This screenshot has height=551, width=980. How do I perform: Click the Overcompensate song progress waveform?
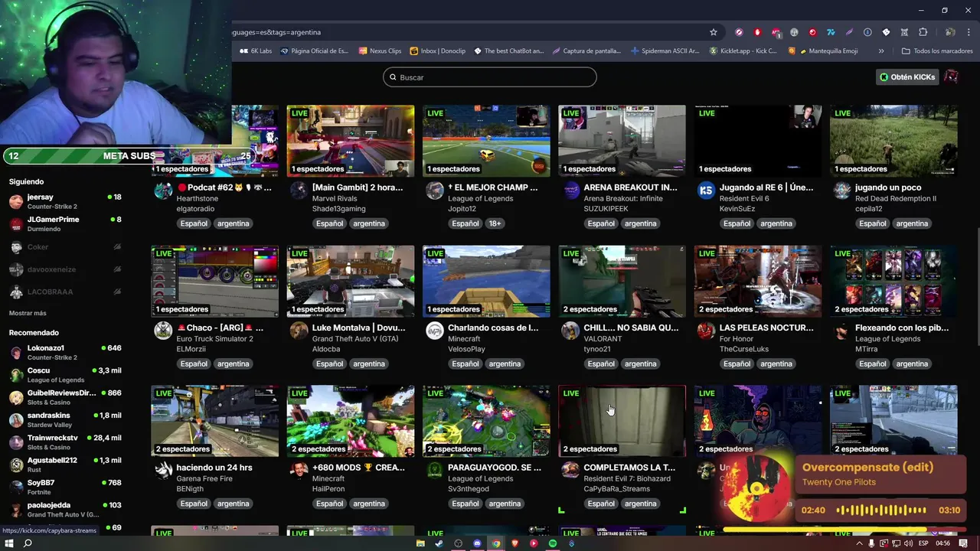pyautogui.click(x=881, y=510)
